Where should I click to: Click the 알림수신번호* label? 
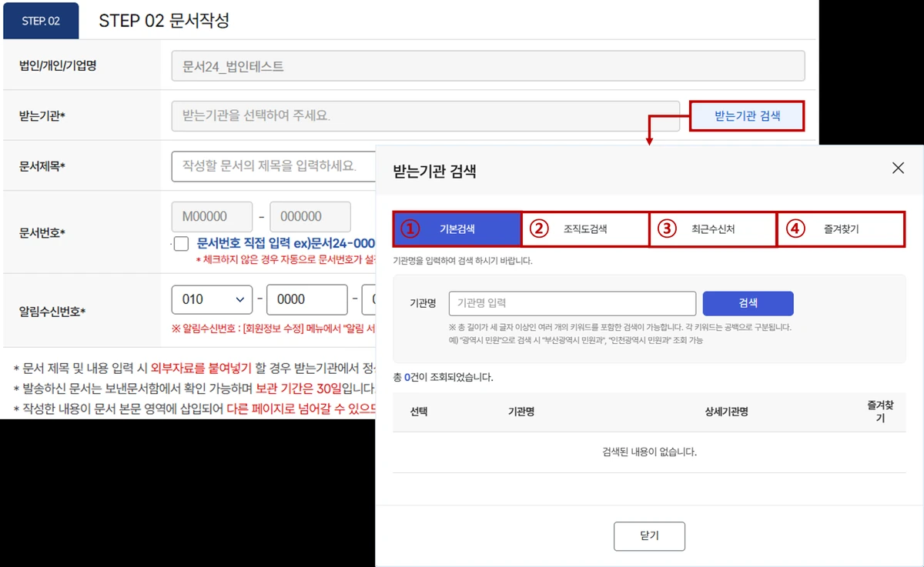point(52,312)
